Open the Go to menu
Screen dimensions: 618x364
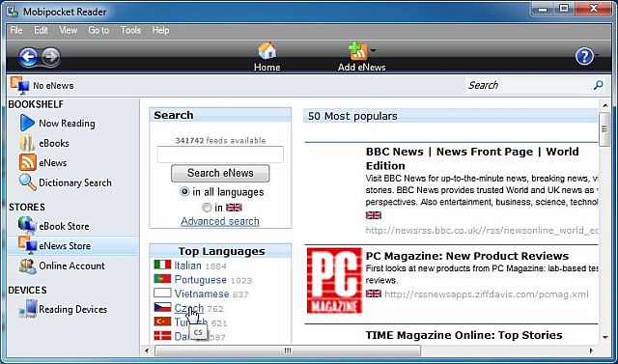coord(98,30)
